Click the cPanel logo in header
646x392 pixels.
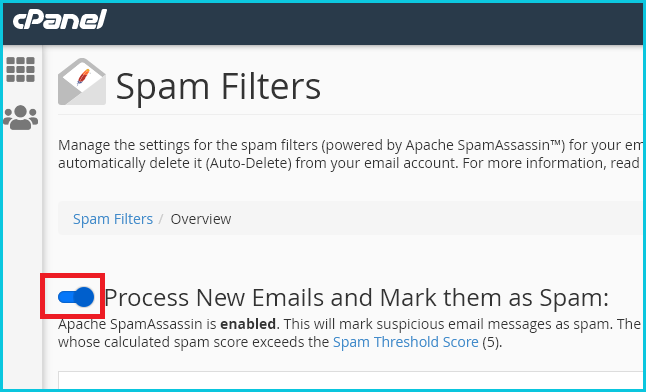[60, 20]
